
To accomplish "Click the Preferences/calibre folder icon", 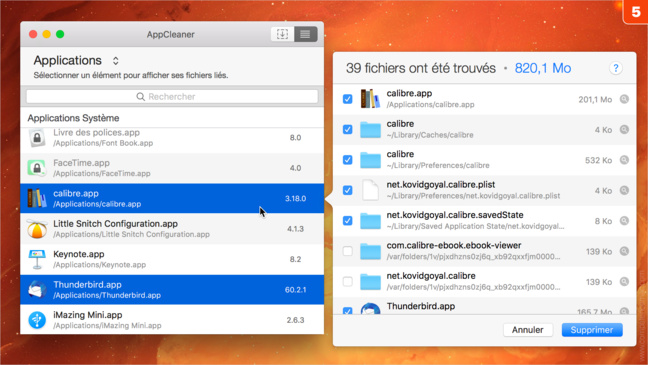I will pyautogui.click(x=370, y=160).
